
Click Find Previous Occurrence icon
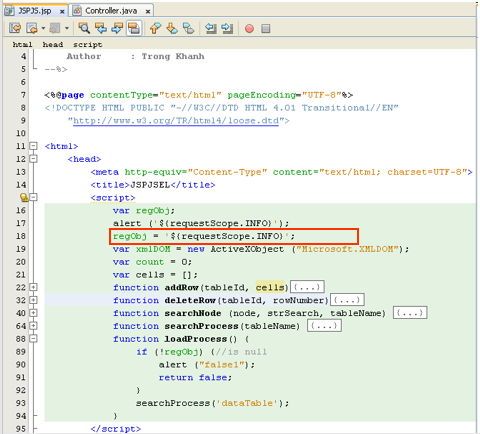coord(101,28)
